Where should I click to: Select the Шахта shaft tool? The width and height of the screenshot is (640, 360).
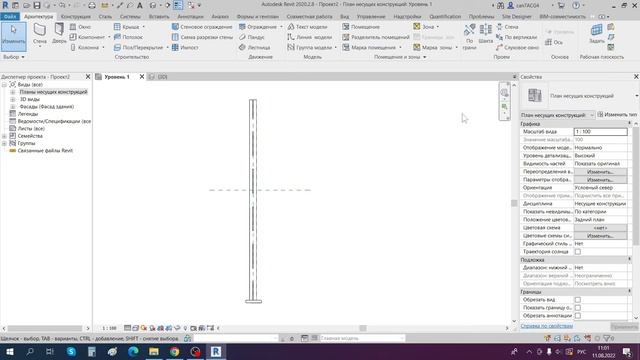pyautogui.click(x=486, y=33)
